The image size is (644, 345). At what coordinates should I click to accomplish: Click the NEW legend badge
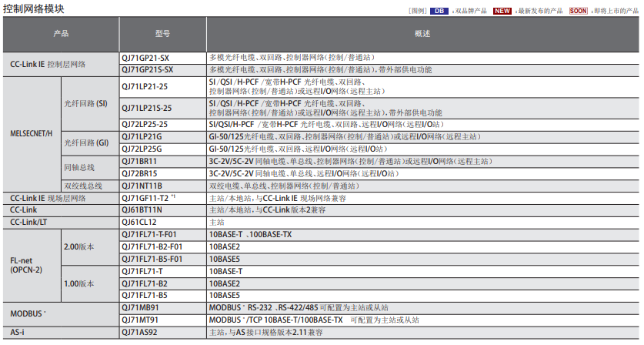click(502, 11)
